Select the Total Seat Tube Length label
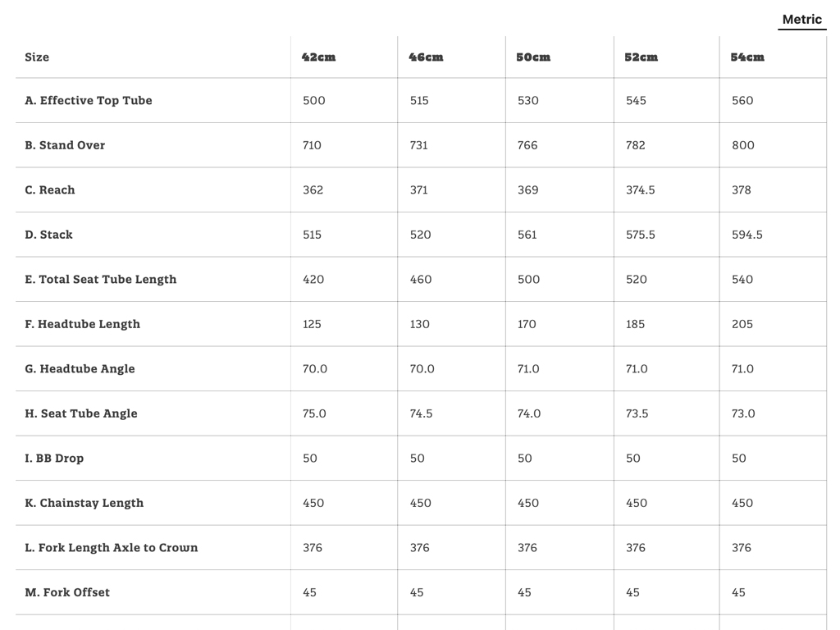 [x=101, y=280]
